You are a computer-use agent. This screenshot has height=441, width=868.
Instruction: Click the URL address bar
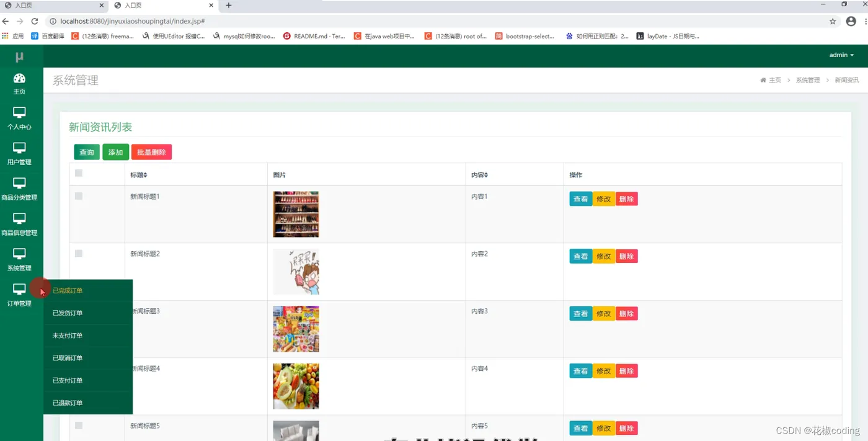434,21
